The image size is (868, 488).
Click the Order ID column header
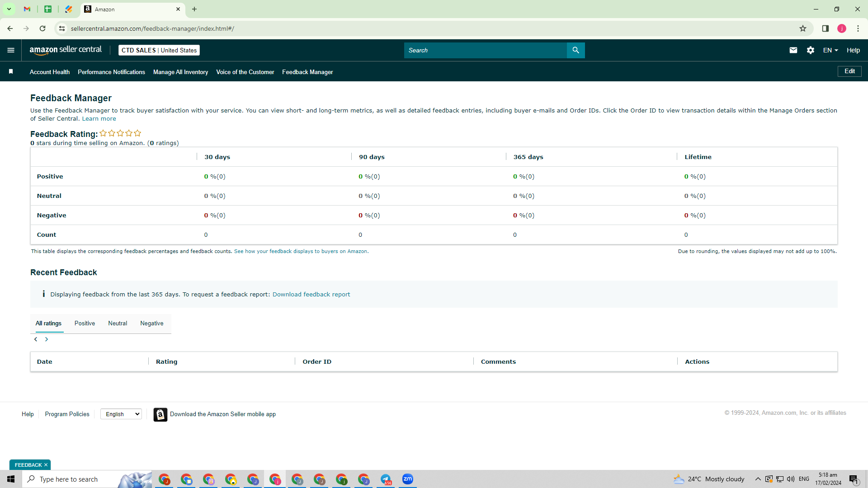317,362
